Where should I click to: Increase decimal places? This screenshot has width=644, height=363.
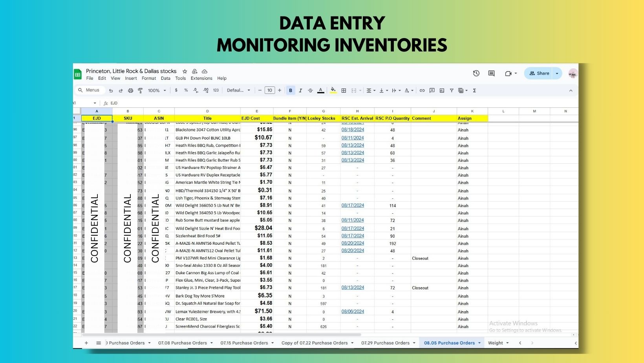(x=206, y=90)
